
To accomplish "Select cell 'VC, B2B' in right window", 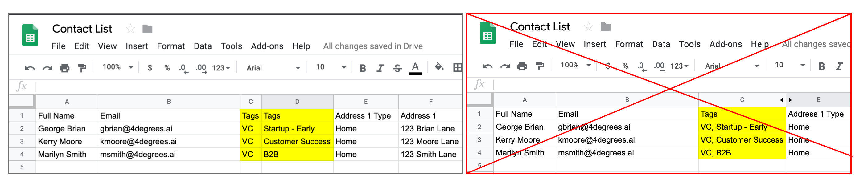I will tap(742, 153).
